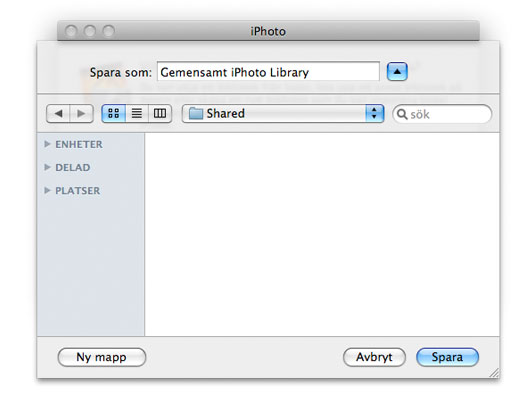The image size is (532, 401).
Task: Switch to list view
Action: coord(137,113)
